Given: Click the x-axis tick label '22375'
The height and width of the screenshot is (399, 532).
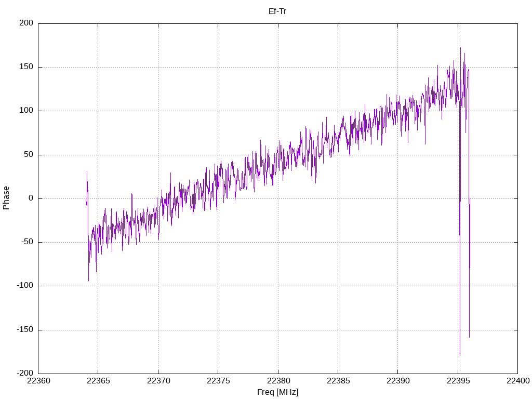Looking at the screenshot, I should (x=218, y=381).
